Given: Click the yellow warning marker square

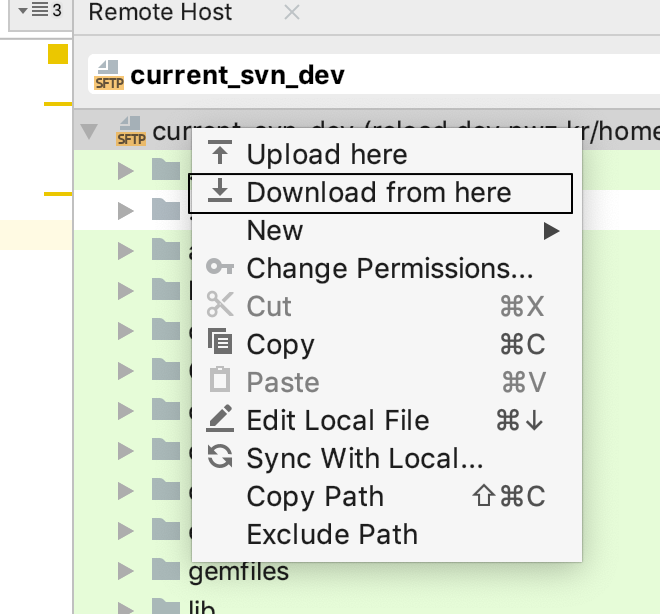Looking at the screenshot, I should pyautogui.click(x=58, y=54).
